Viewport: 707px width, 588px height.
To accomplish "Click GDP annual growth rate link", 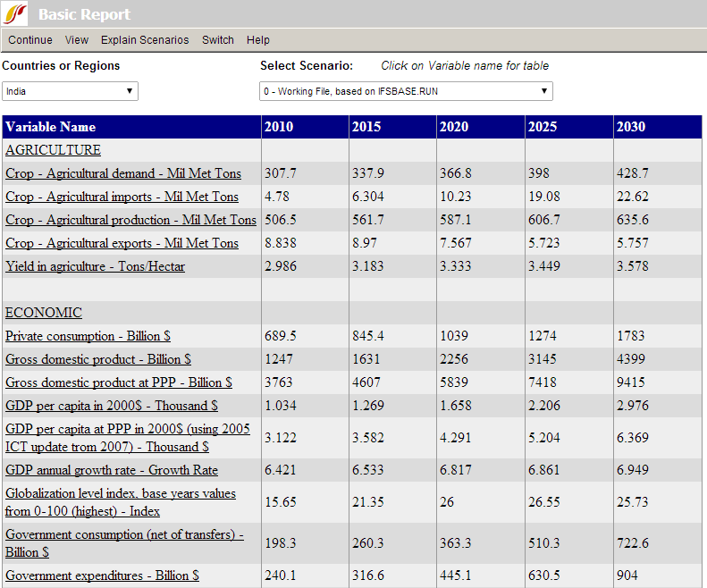I will pyautogui.click(x=112, y=470).
